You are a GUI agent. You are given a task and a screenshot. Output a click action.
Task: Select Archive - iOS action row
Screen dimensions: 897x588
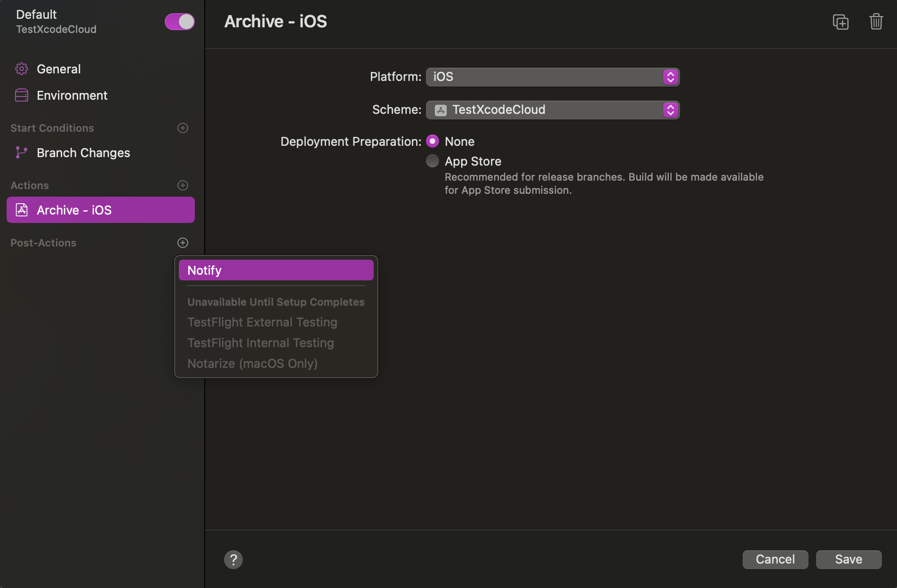pos(101,210)
